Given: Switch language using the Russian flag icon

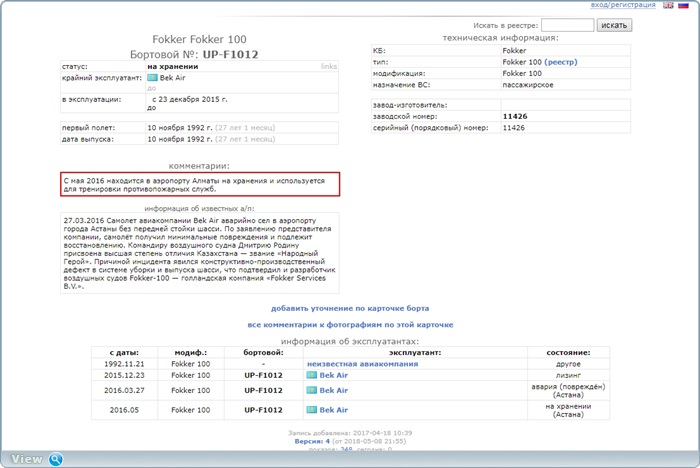Looking at the screenshot, I should click(683, 5).
